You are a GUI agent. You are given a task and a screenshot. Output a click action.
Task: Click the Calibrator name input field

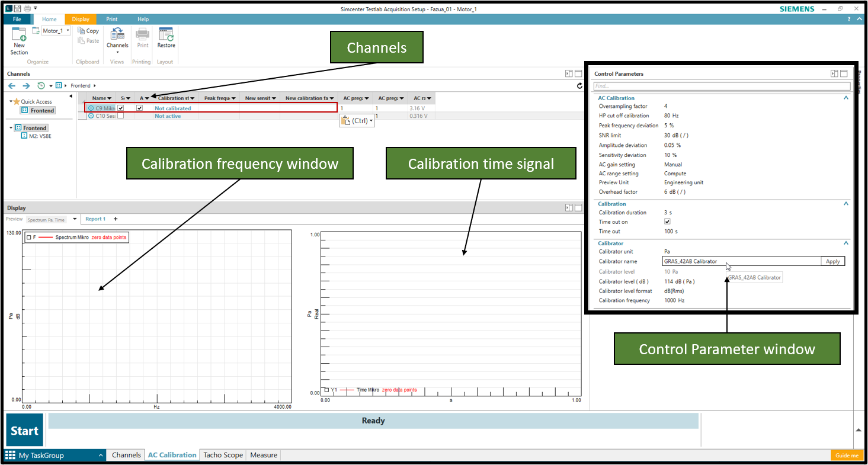click(x=742, y=261)
